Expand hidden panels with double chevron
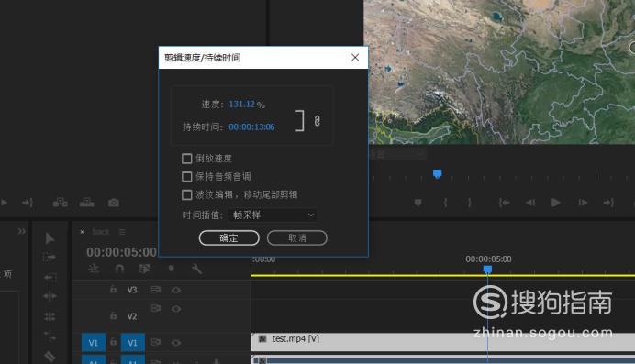 coord(21,231)
